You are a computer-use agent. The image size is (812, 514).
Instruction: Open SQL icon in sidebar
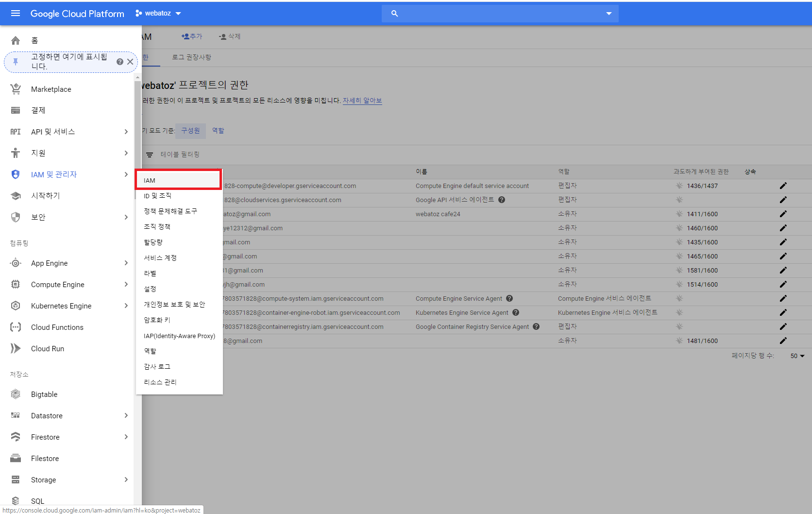16,501
